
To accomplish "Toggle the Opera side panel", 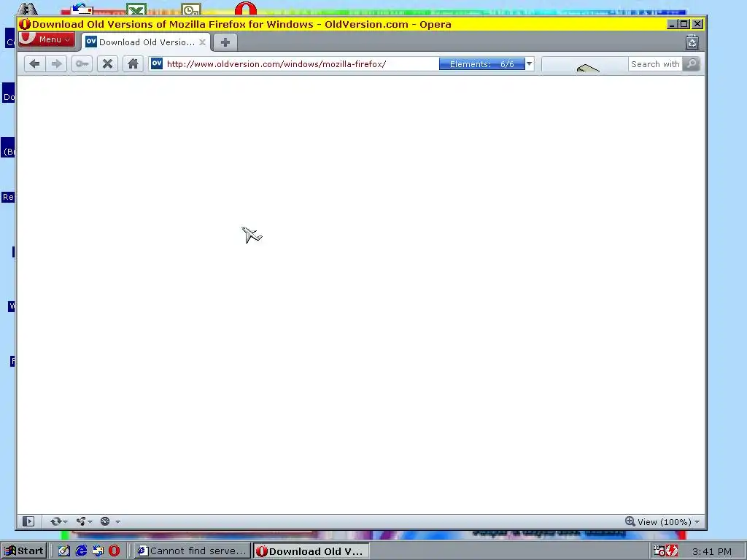I will tap(28, 521).
